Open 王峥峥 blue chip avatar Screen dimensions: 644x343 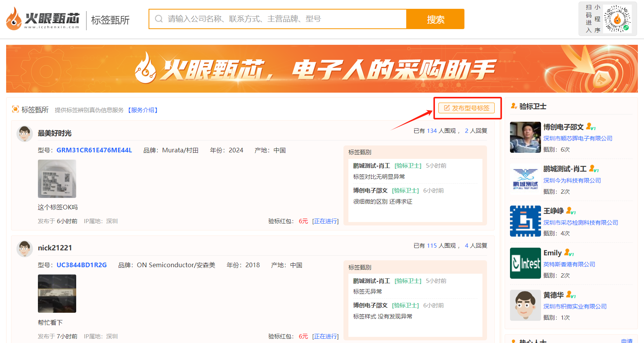525,221
